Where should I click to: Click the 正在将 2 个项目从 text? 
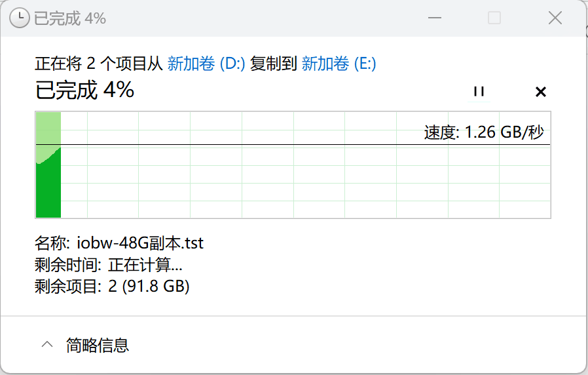(x=98, y=64)
